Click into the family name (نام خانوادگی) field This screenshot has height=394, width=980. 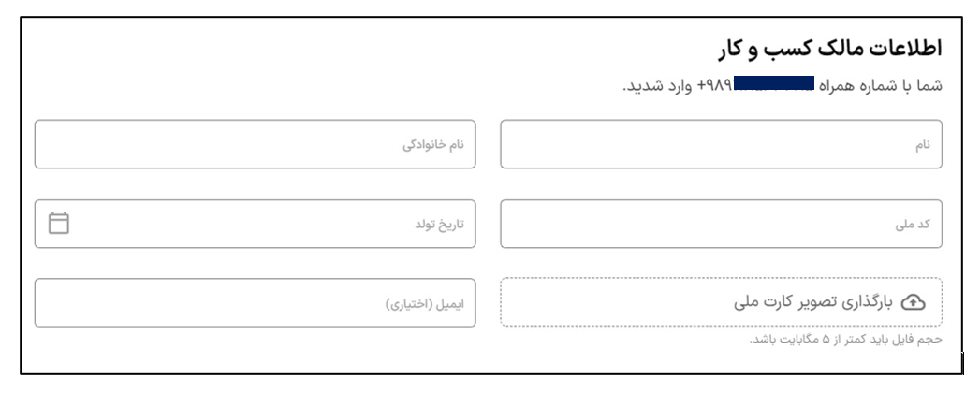point(255,144)
